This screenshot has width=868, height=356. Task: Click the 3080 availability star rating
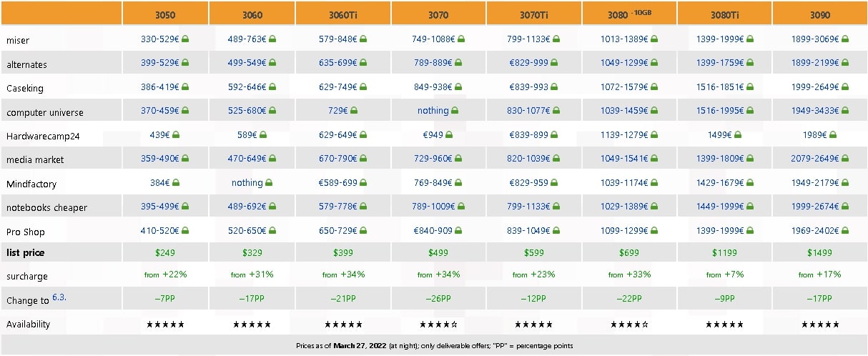pyautogui.click(x=630, y=325)
